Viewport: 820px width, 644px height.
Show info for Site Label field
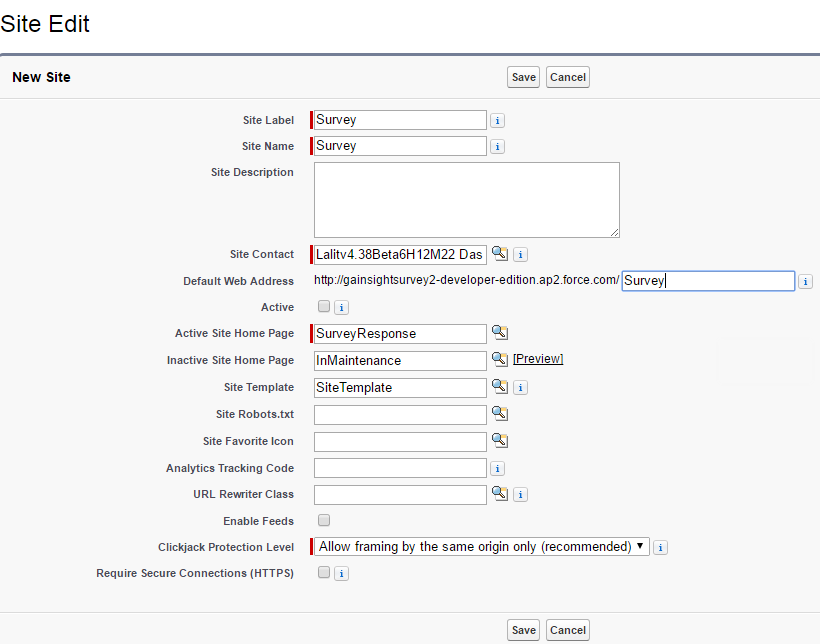[x=497, y=121]
